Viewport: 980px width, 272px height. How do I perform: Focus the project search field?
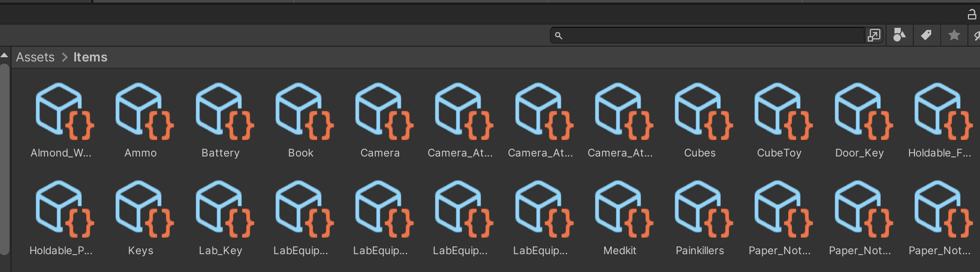(707, 35)
